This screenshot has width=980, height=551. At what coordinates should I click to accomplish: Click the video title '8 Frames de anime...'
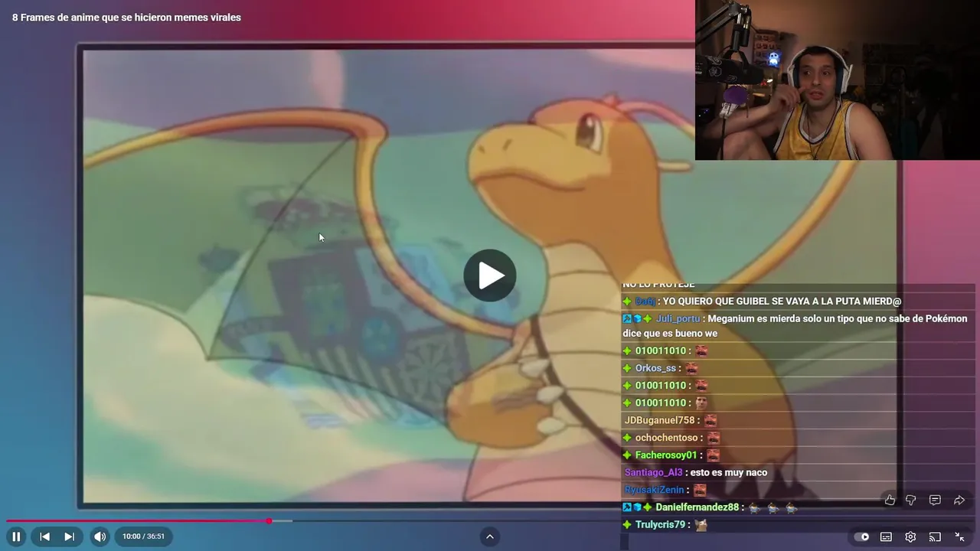[126, 18]
